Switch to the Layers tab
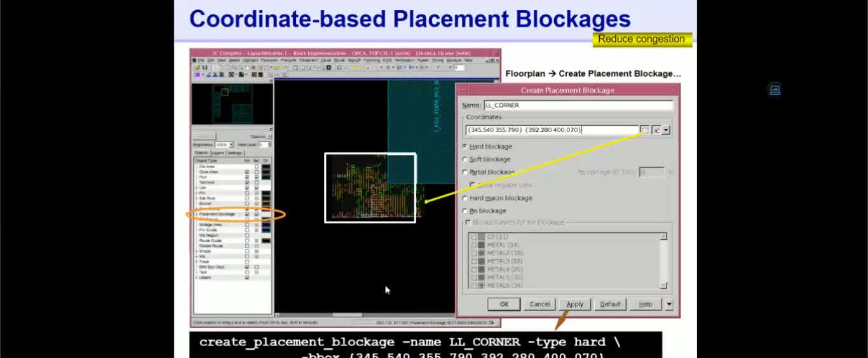 click(x=218, y=153)
